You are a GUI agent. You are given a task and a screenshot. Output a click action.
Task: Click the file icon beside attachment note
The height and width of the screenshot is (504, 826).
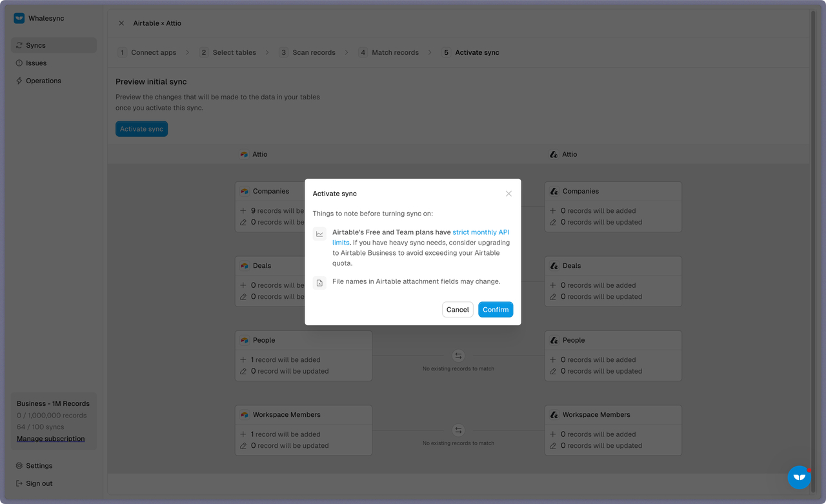pos(319,283)
